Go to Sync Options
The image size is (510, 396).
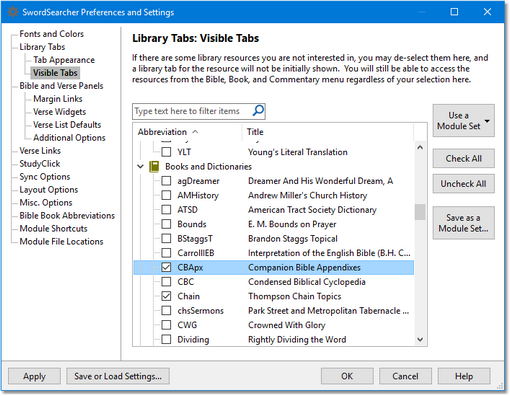click(x=45, y=177)
